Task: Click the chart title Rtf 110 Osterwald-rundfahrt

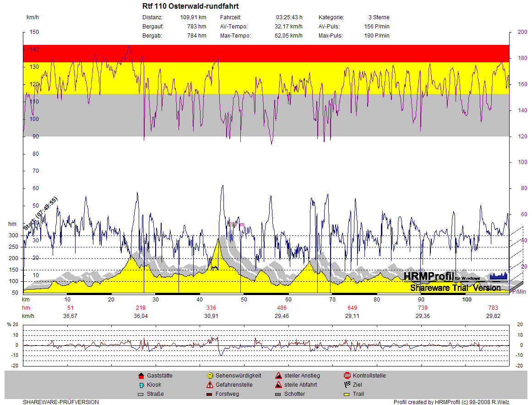Action: [x=190, y=6]
